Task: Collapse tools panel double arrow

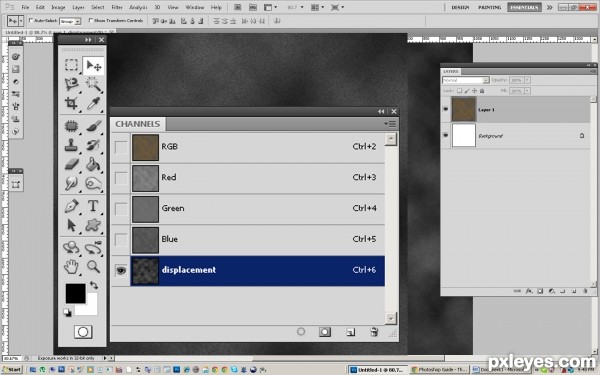Action: coord(88,40)
